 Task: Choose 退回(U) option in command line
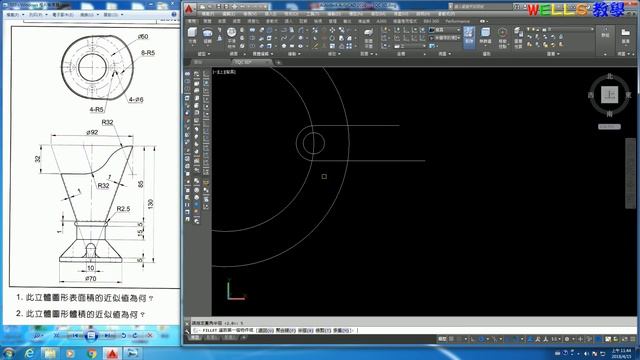coord(265,331)
